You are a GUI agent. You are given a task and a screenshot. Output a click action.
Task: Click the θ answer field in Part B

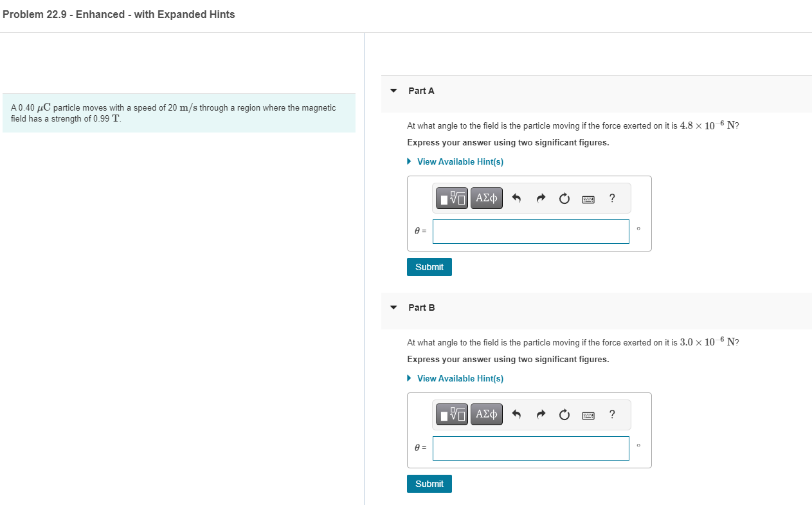pyautogui.click(x=530, y=447)
